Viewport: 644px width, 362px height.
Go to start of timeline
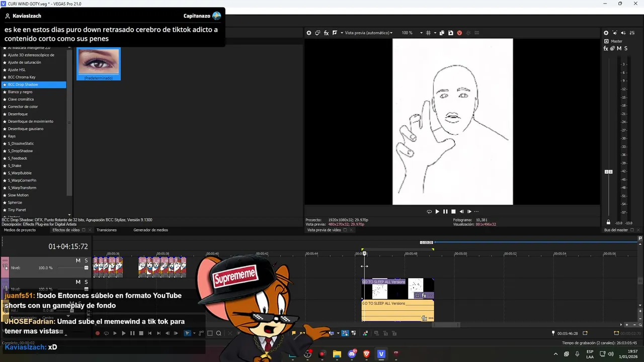(x=149, y=333)
